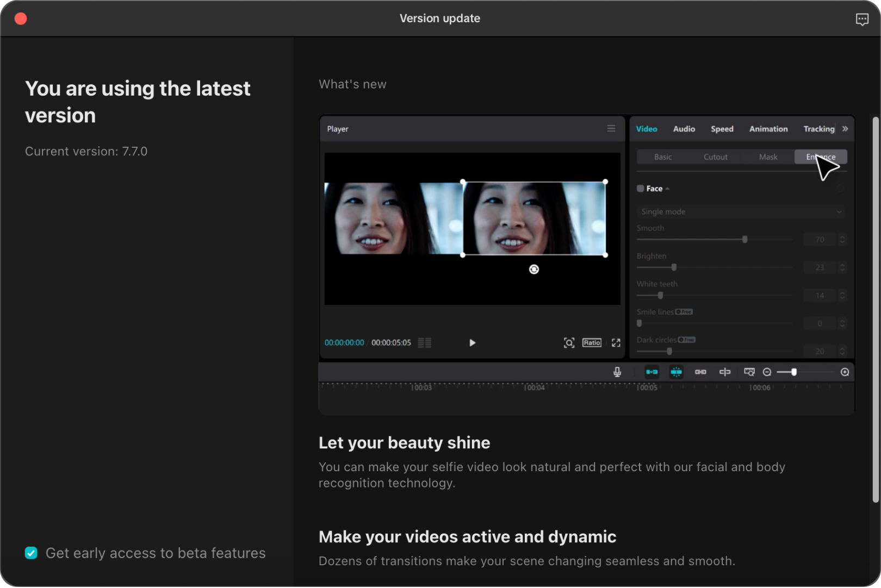Click the zoom out magnifier icon
Screen dimensions: 881x588
767,372
